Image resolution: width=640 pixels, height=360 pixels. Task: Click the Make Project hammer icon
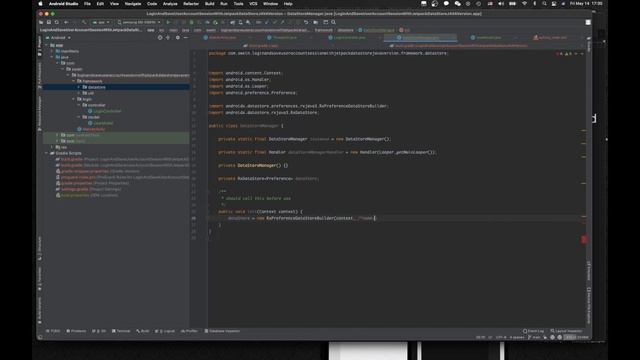[84, 22]
